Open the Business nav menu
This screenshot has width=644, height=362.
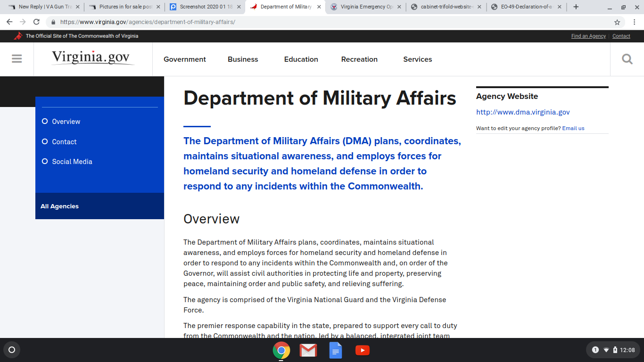coord(243,59)
